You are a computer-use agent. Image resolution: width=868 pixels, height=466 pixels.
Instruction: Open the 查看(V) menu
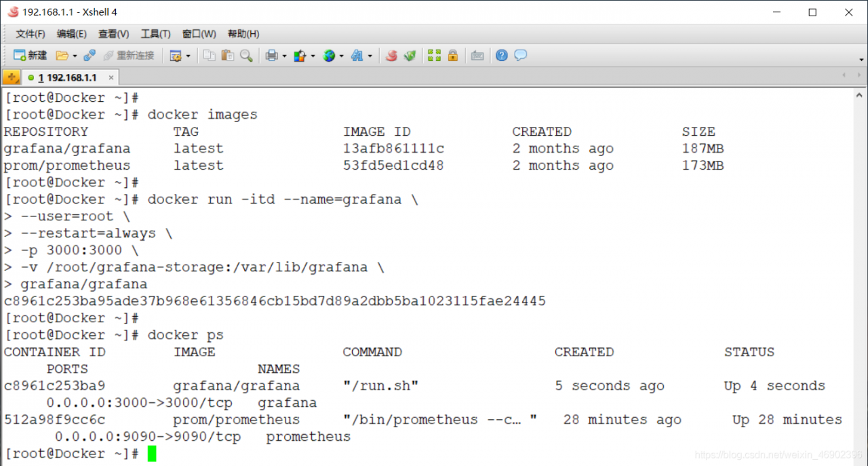[x=113, y=34]
